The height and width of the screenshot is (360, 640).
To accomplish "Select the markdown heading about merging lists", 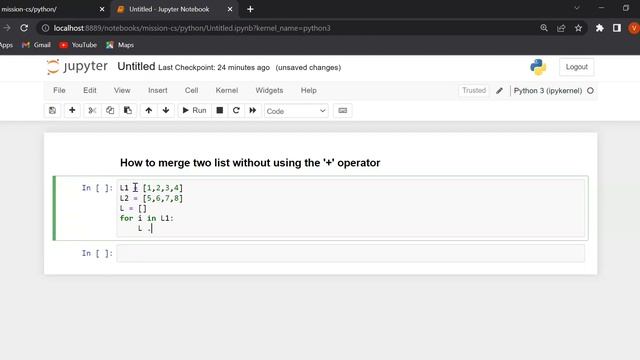I will 250,163.
